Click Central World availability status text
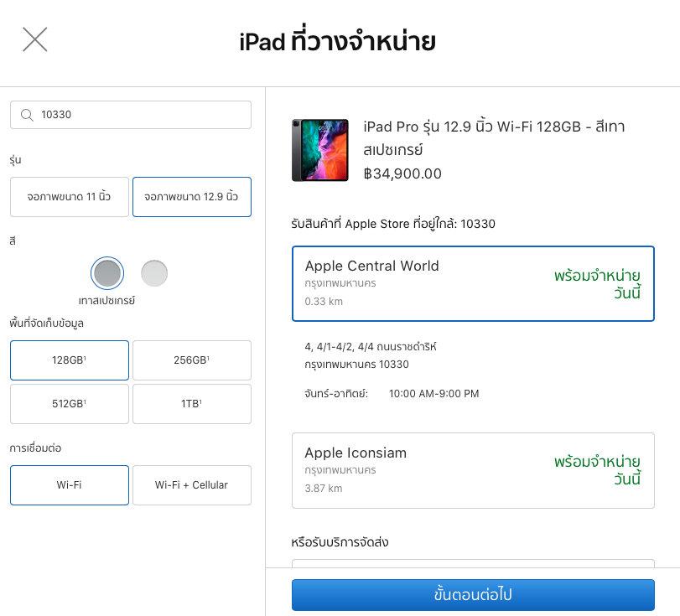The width and height of the screenshot is (680, 616). 597,284
